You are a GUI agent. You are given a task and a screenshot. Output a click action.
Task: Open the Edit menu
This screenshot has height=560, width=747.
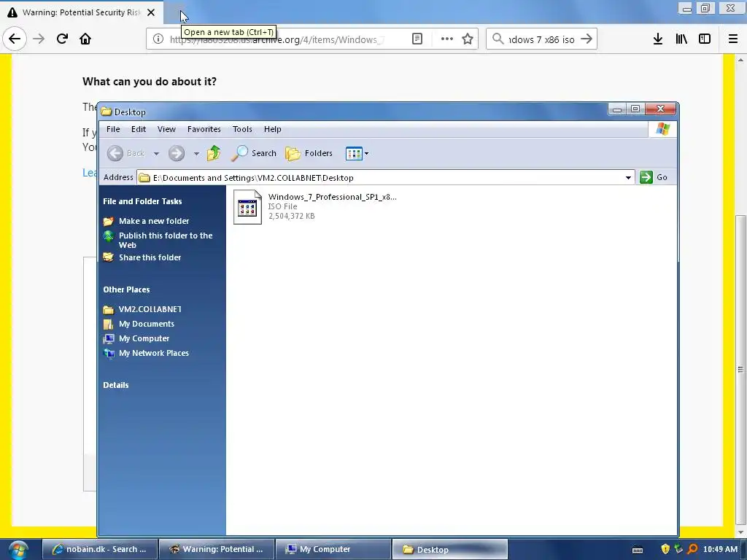point(138,129)
